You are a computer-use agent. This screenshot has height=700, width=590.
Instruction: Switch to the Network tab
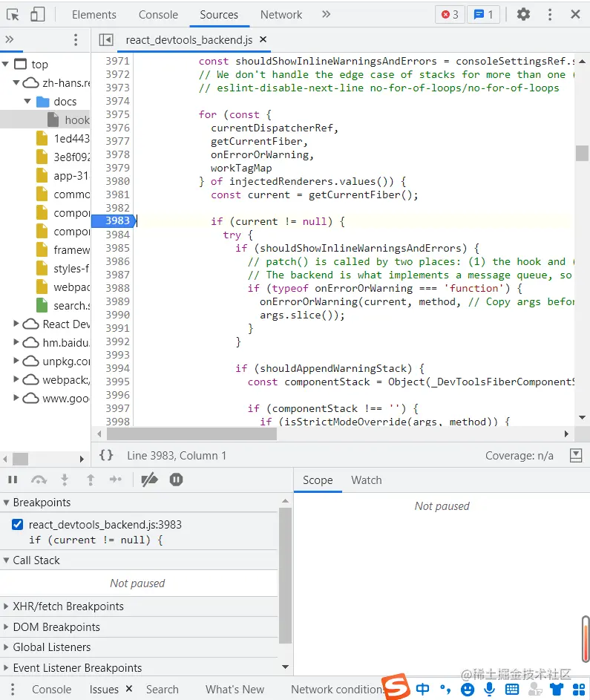click(281, 15)
